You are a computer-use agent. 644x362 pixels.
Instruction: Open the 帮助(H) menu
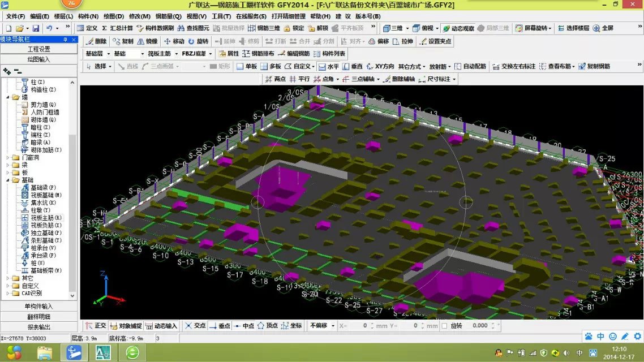coord(320,16)
